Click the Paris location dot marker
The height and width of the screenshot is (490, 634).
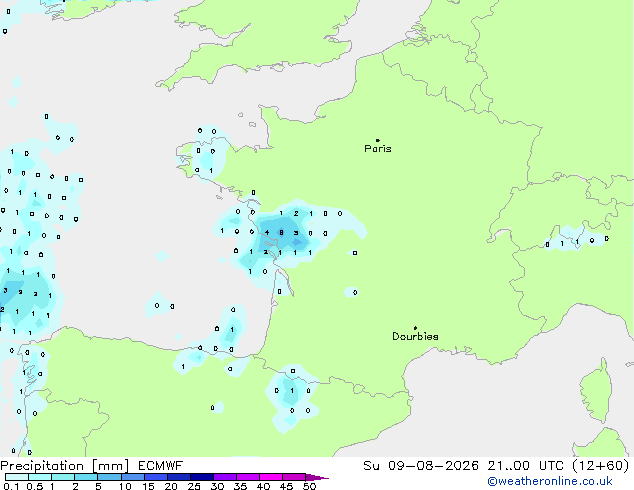pyautogui.click(x=378, y=140)
